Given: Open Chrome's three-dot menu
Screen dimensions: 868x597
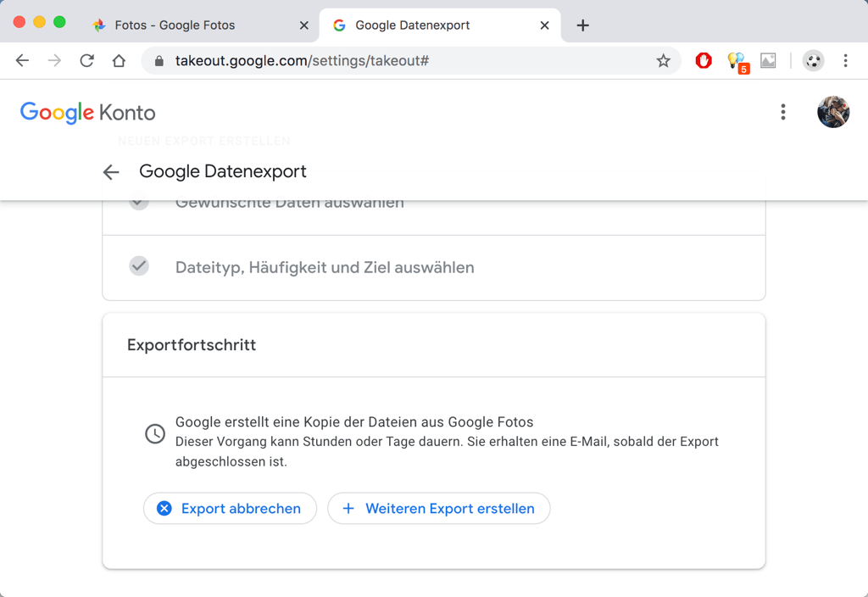Looking at the screenshot, I should point(845,60).
